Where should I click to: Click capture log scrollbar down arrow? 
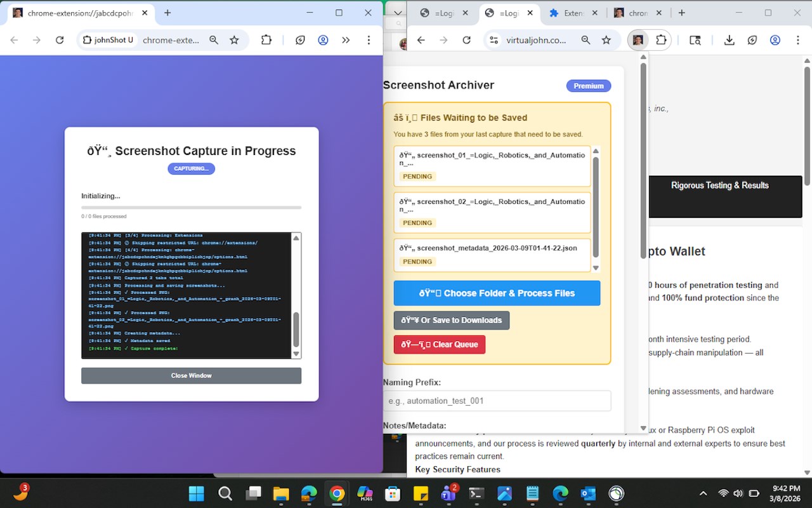(296, 354)
